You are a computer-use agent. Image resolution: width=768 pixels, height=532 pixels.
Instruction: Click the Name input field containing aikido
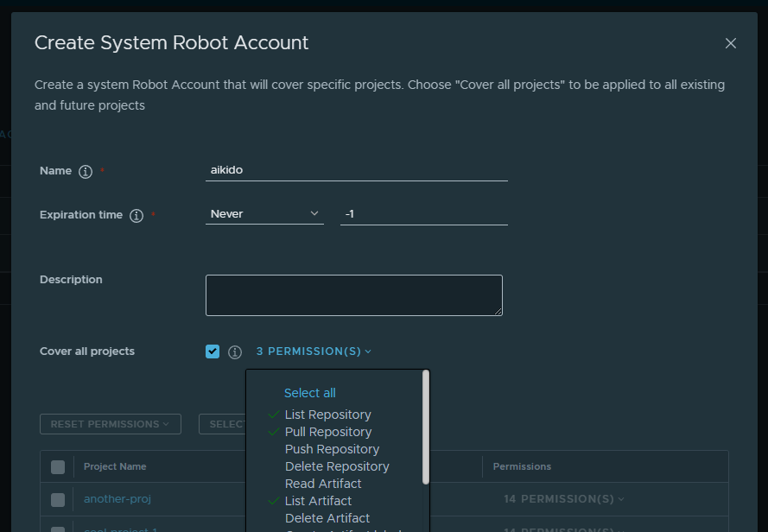(357, 170)
